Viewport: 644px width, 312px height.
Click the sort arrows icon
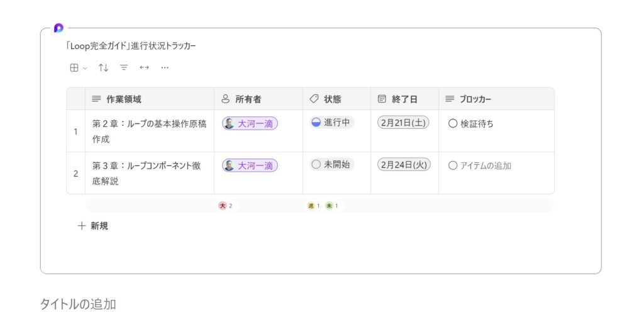[x=103, y=67]
